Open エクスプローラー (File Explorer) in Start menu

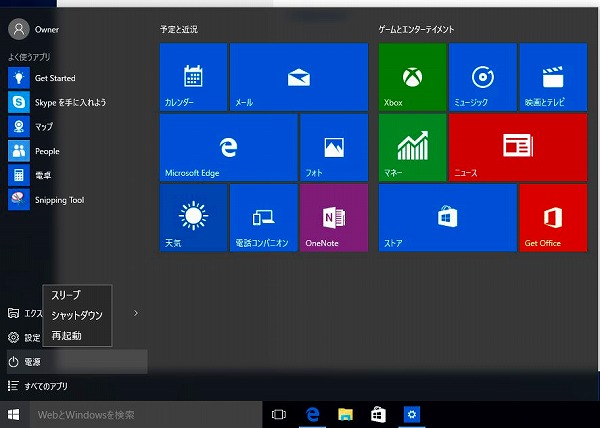point(24,313)
